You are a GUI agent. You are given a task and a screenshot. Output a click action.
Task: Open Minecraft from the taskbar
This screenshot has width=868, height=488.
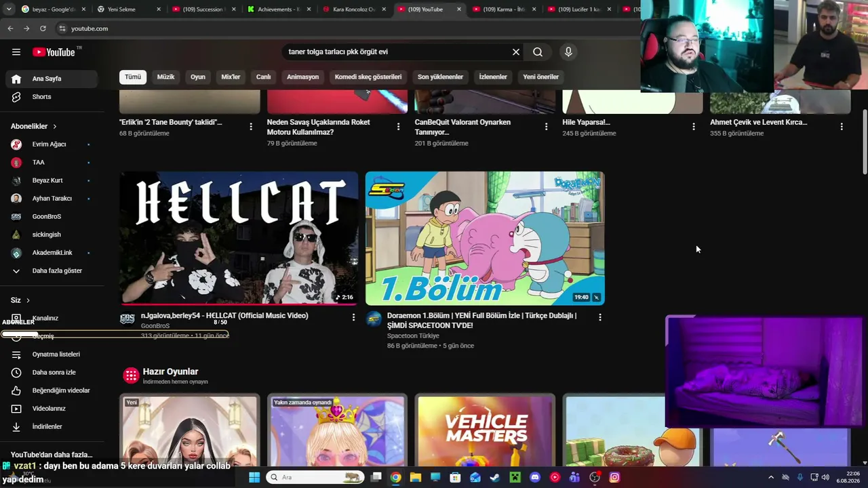tap(515, 477)
